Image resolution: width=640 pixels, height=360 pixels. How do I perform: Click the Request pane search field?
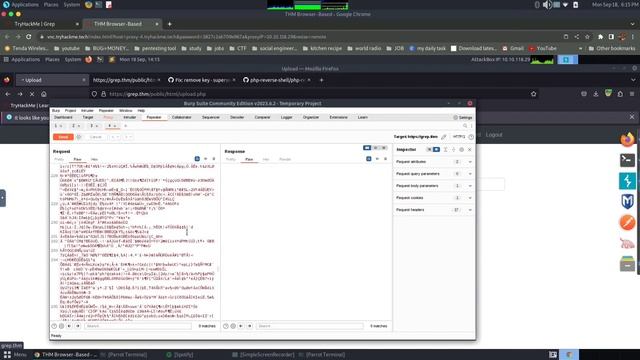(138, 326)
